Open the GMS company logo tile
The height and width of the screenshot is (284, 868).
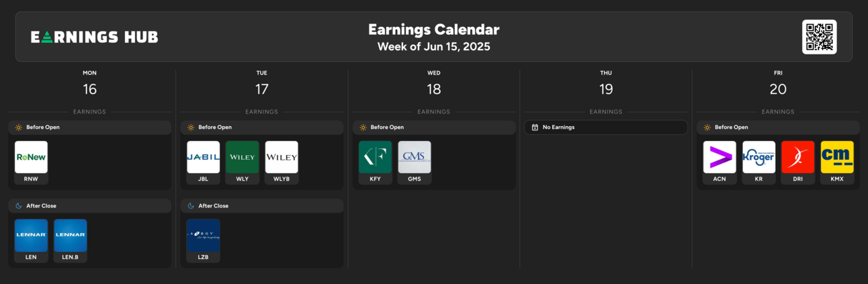[415, 157]
